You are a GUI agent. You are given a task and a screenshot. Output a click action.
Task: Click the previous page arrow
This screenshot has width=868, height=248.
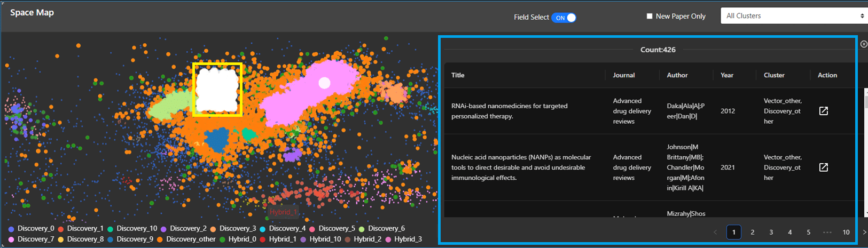[716, 232]
